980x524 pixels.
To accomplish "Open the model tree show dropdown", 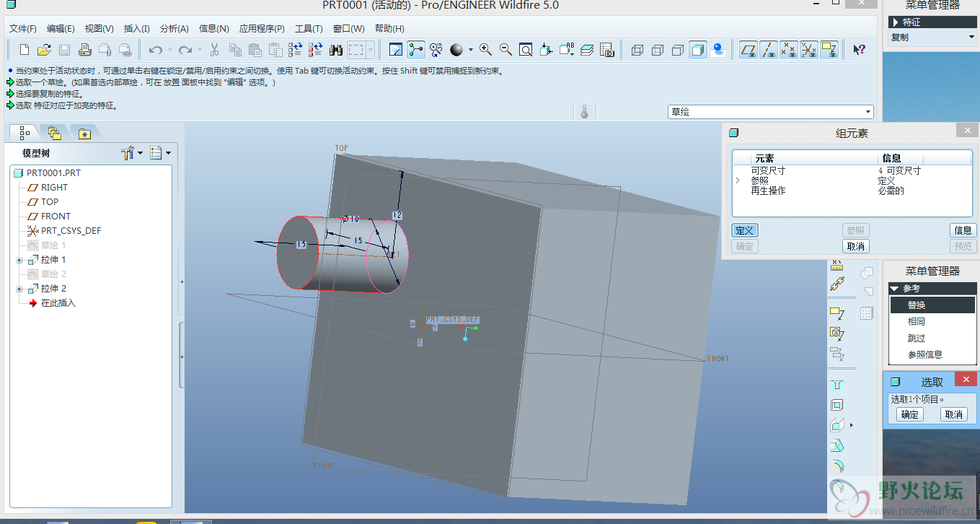I will (x=160, y=153).
